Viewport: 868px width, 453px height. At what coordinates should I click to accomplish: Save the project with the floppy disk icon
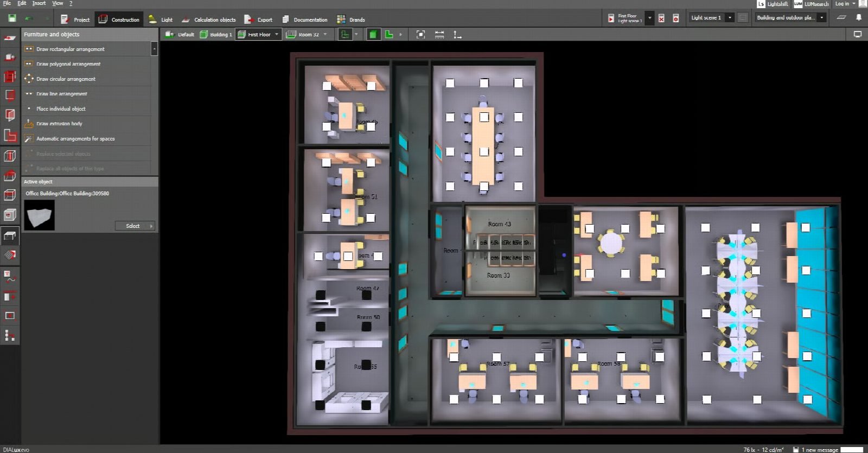pos(12,18)
